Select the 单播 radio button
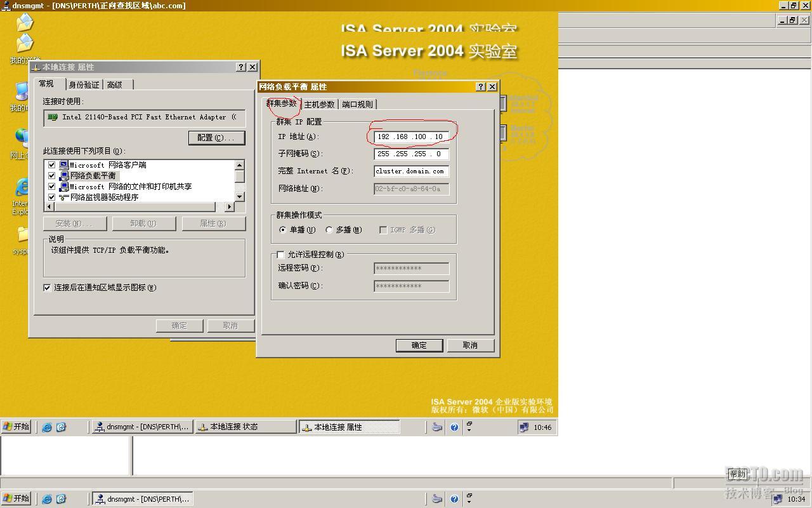The image size is (812, 508). (x=283, y=230)
